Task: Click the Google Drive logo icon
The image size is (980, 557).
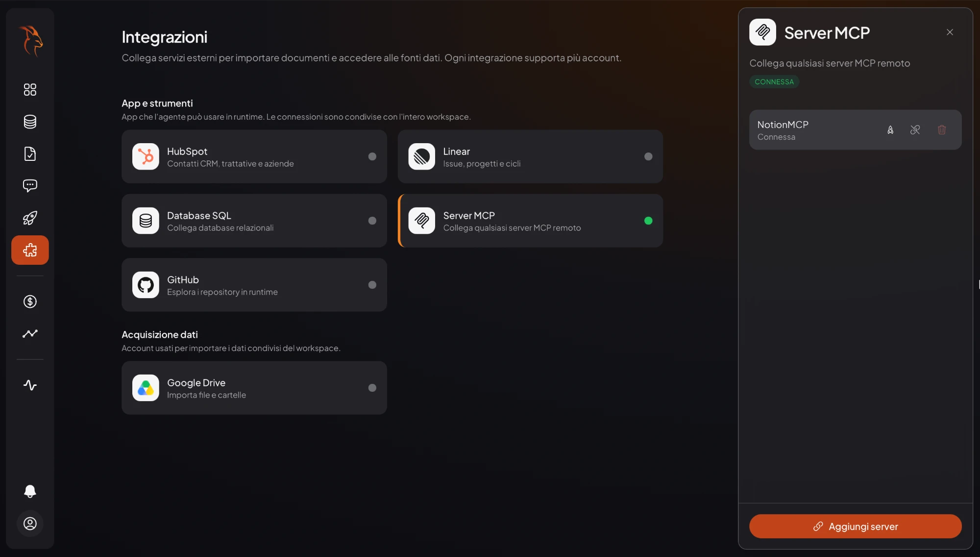Action: (x=146, y=388)
